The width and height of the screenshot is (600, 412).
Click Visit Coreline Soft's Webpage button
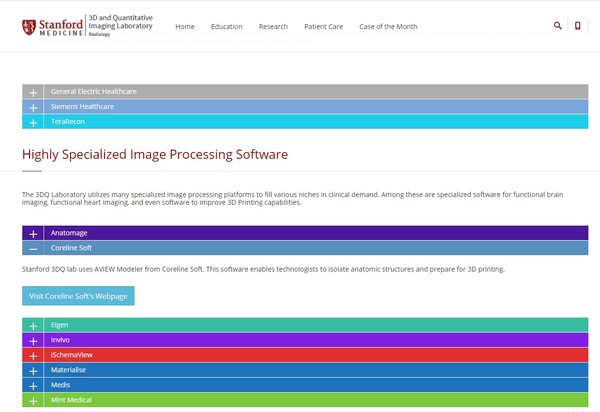point(78,296)
